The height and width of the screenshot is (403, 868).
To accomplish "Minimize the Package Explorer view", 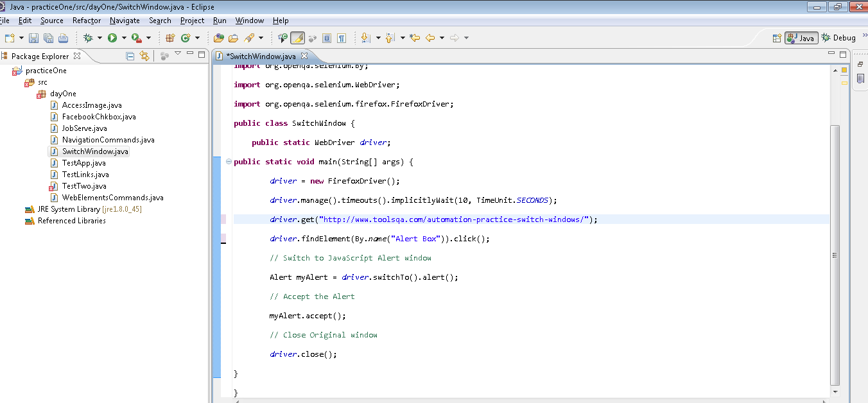I will (x=190, y=54).
